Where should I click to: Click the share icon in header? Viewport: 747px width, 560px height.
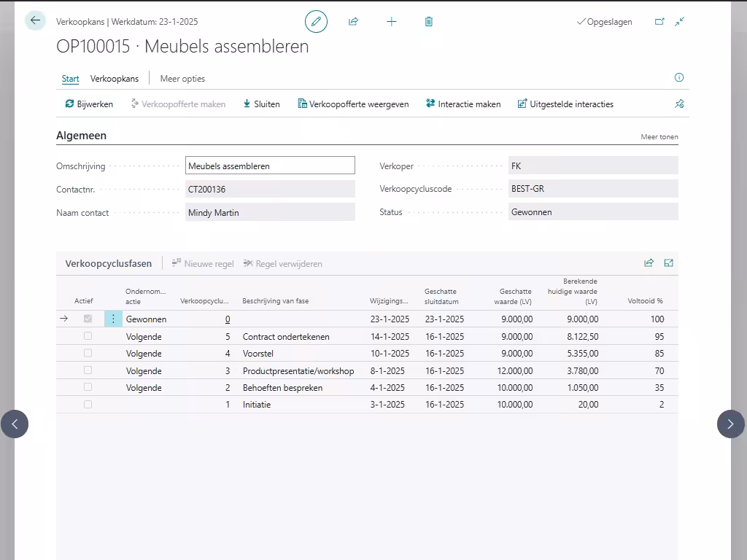click(x=354, y=22)
